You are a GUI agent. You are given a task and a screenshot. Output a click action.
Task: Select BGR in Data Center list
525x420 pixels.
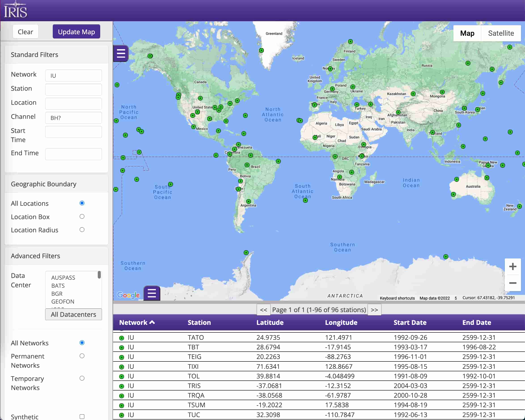pos(57,294)
